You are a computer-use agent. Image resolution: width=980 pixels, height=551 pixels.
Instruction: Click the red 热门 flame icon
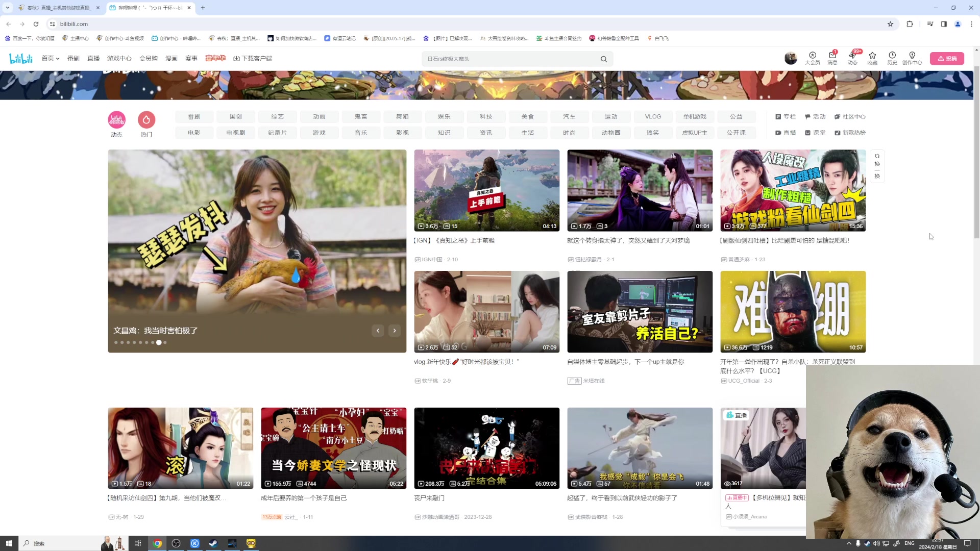click(146, 120)
